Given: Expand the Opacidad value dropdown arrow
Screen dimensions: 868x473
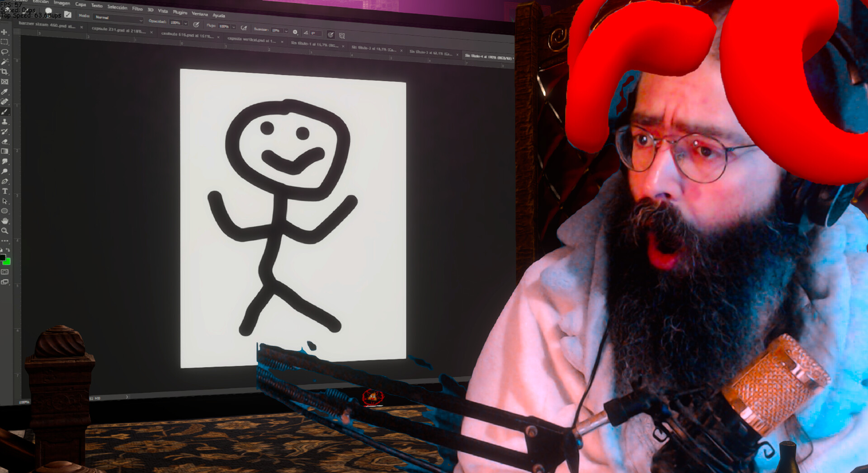Looking at the screenshot, I should point(186,23).
